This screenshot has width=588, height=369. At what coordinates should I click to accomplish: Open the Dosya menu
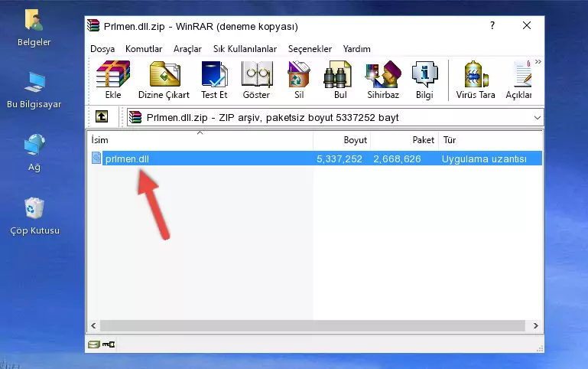(102, 49)
